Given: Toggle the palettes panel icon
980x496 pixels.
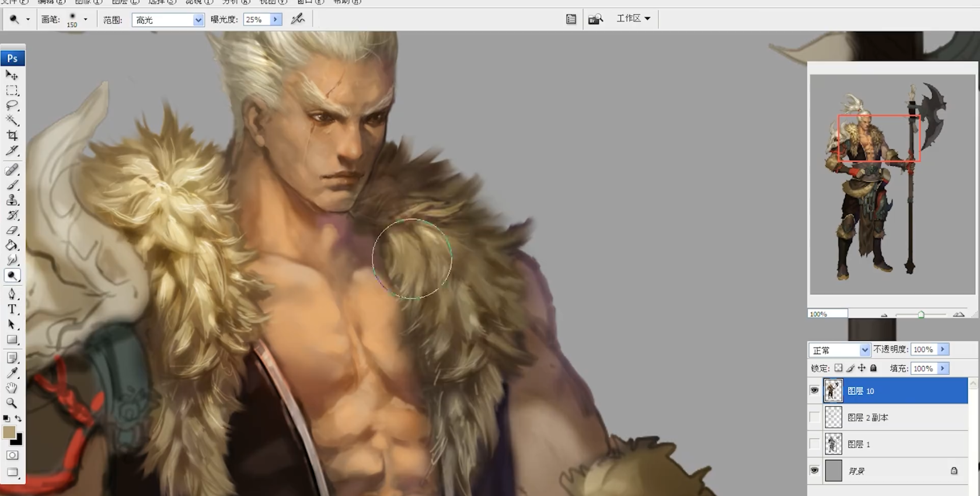Looking at the screenshot, I should click(571, 19).
